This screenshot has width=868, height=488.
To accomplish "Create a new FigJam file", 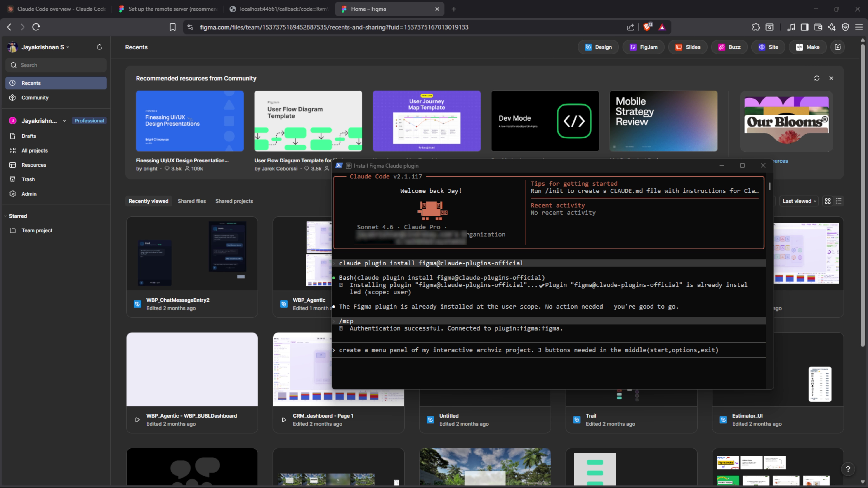I will [x=643, y=47].
